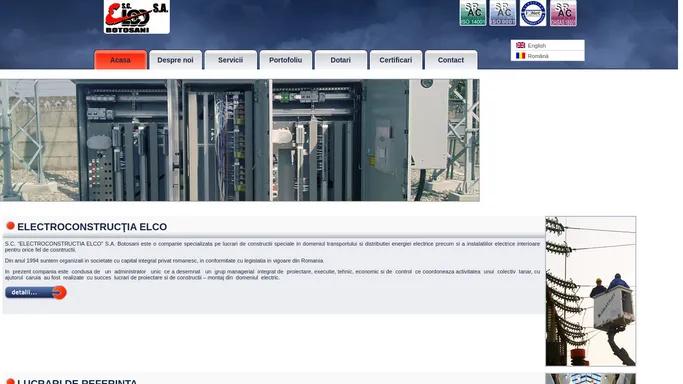The height and width of the screenshot is (384, 683).
Task: Open the pink SRAC OHSAS badge
Action: (x=563, y=13)
